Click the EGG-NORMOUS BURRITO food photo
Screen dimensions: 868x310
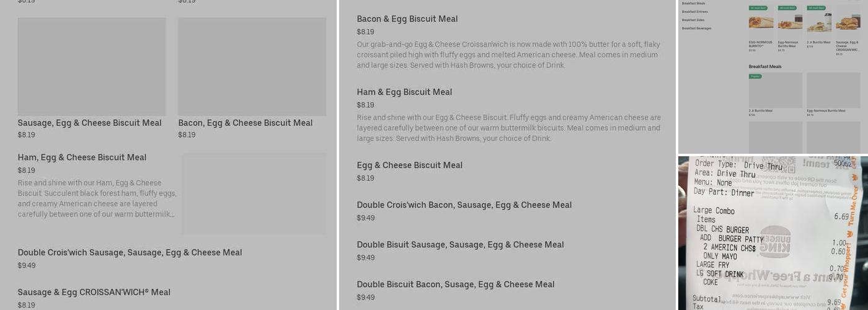pyautogui.click(x=761, y=23)
